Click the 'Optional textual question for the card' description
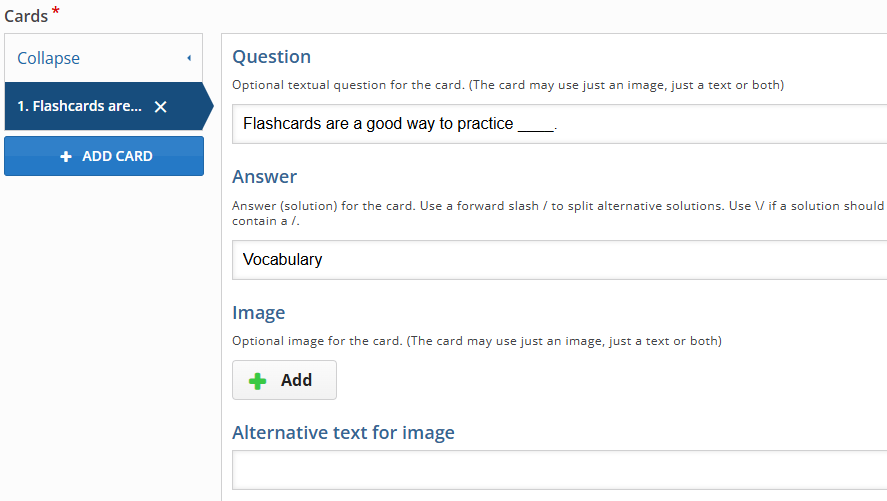 tap(508, 85)
